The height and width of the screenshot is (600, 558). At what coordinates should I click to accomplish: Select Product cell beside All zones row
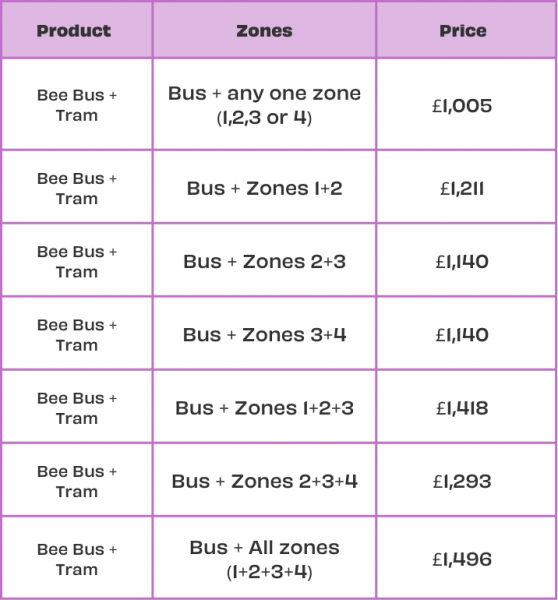coord(77,559)
